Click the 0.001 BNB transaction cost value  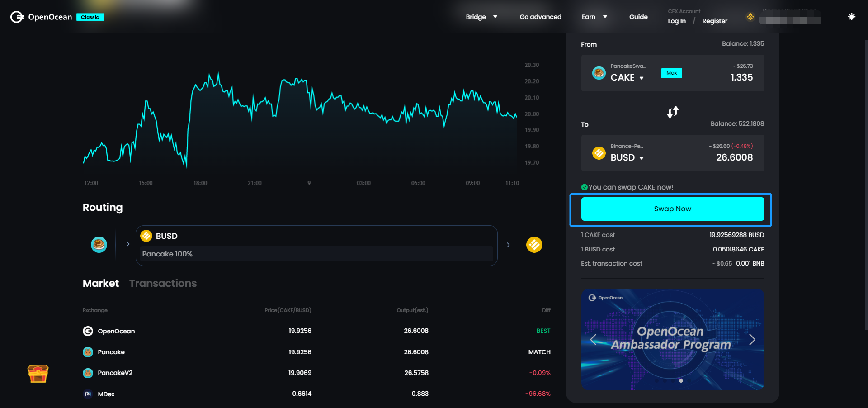[750, 263]
